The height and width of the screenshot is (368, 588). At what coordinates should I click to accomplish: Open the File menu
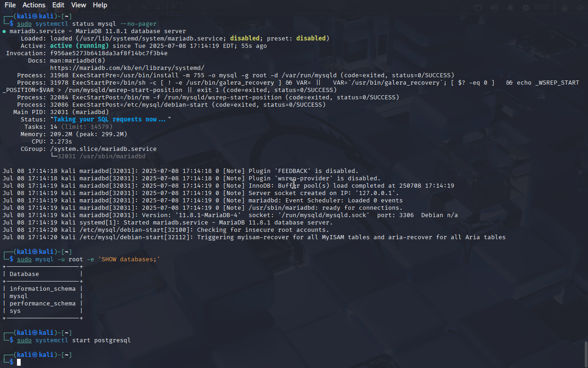10,5
